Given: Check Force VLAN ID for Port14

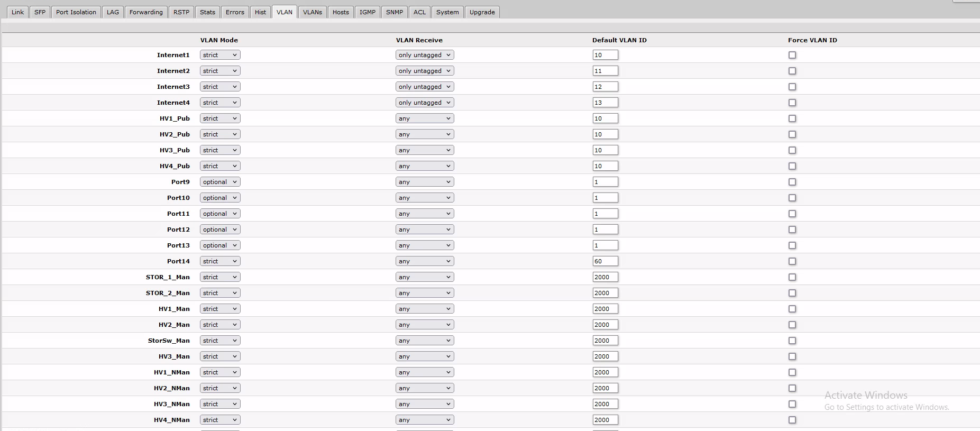Looking at the screenshot, I should pyautogui.click(x=792, y=261).
